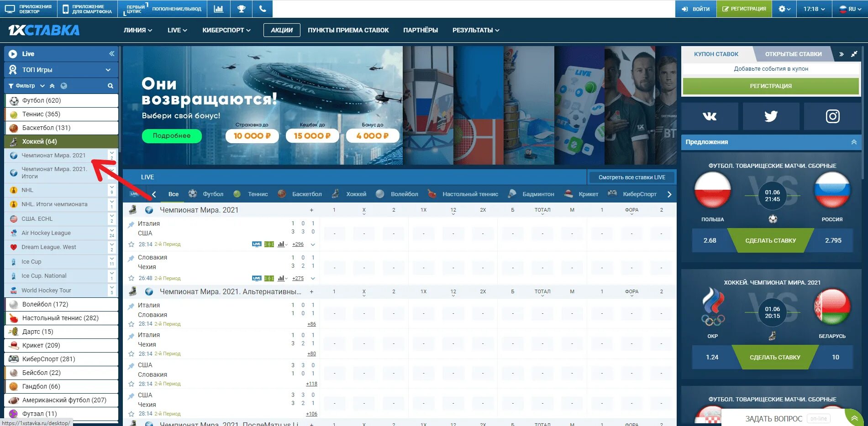
Task: Add Италия–США match to favorites star
Action: pos(131,244)
